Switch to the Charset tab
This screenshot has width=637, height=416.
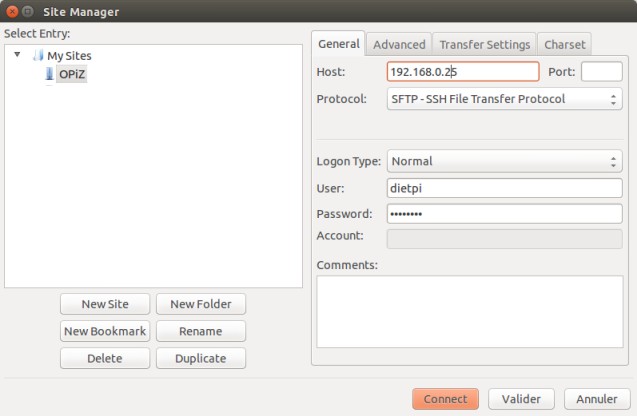pos(565,44)
